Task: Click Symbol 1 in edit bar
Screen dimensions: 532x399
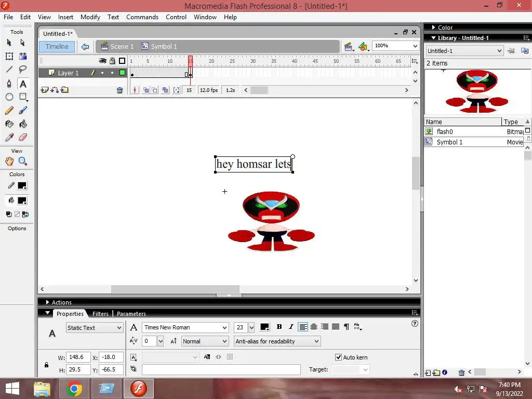Action: click(159, 46)
